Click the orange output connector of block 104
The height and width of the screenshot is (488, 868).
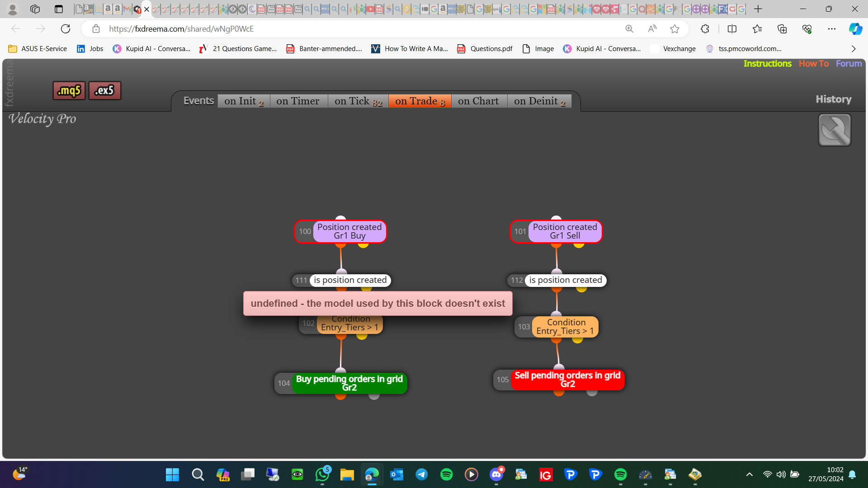[x=340, y=396]
